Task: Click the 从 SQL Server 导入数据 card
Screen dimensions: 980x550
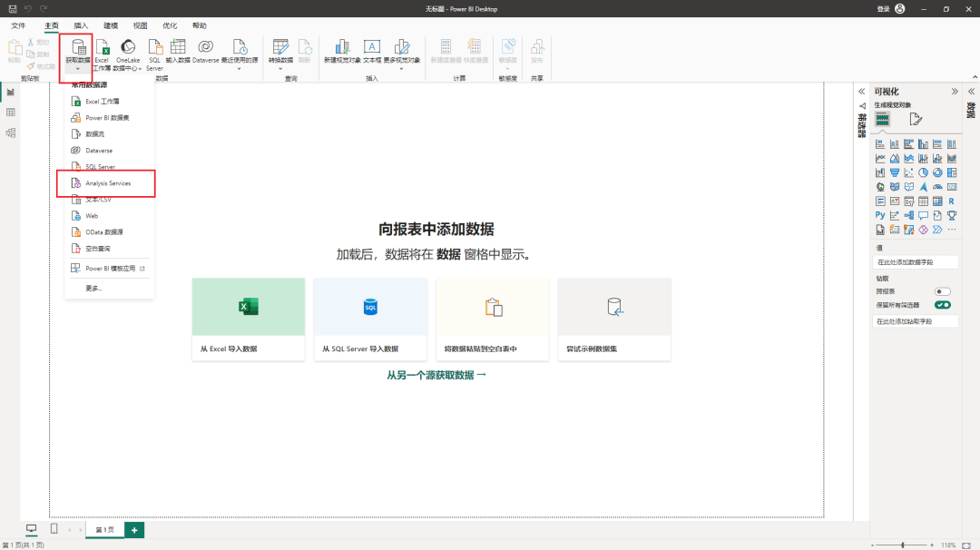Action: [370, 319]
